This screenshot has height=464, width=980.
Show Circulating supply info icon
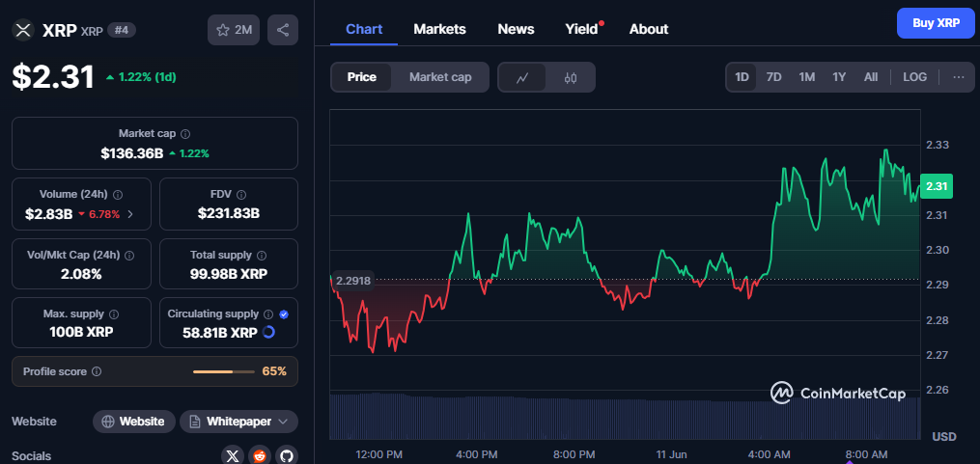click(x=268, y=314)
